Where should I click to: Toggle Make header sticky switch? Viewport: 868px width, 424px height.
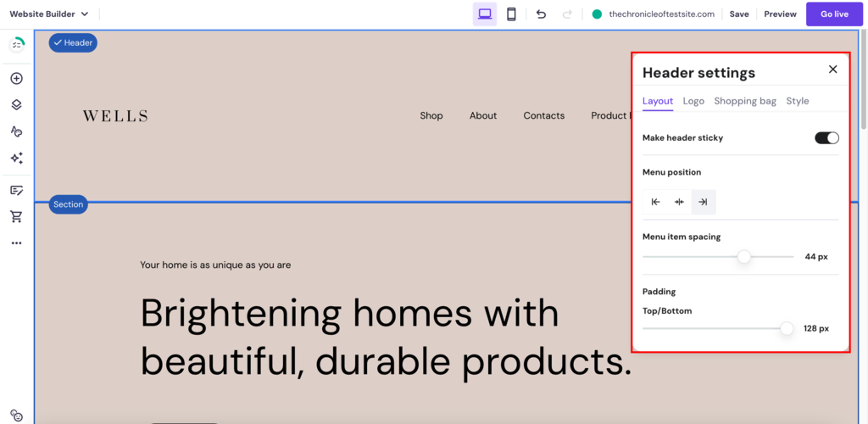[826, 138]
